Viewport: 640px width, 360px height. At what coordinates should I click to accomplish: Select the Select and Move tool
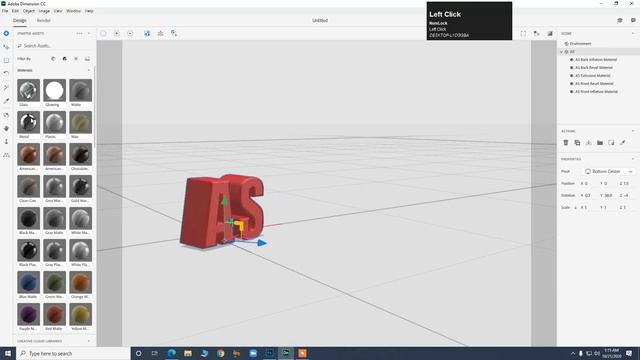pyautogui.click(x=6, y=47)
